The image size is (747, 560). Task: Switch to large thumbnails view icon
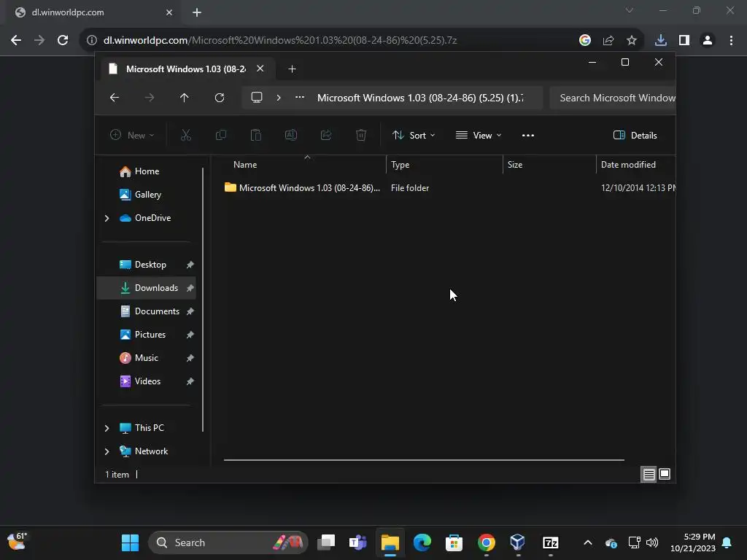(665, 474)
